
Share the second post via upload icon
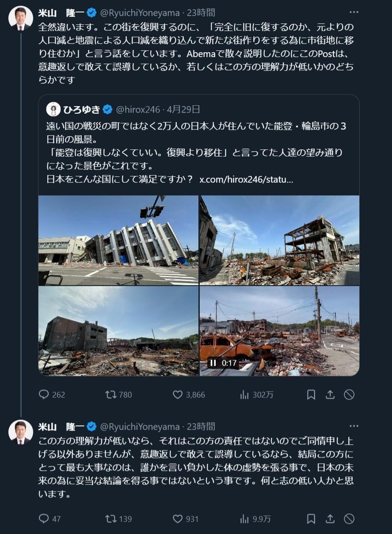point(330,519)
